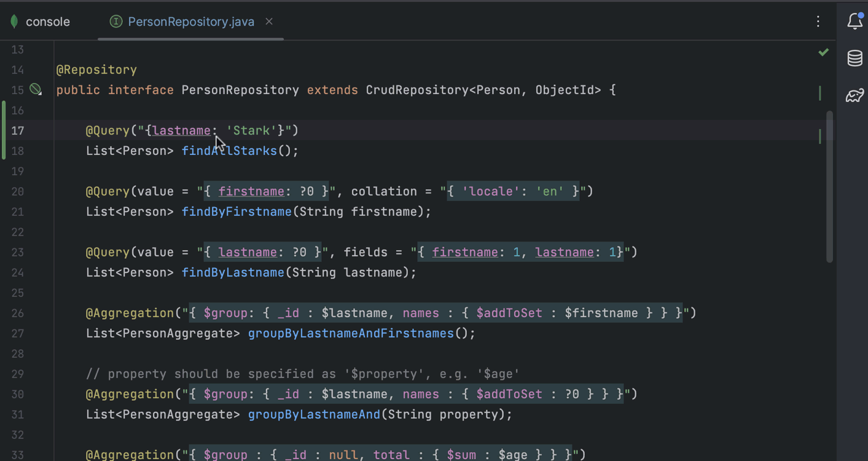Open the Notifications bell panel

(854, 22)
